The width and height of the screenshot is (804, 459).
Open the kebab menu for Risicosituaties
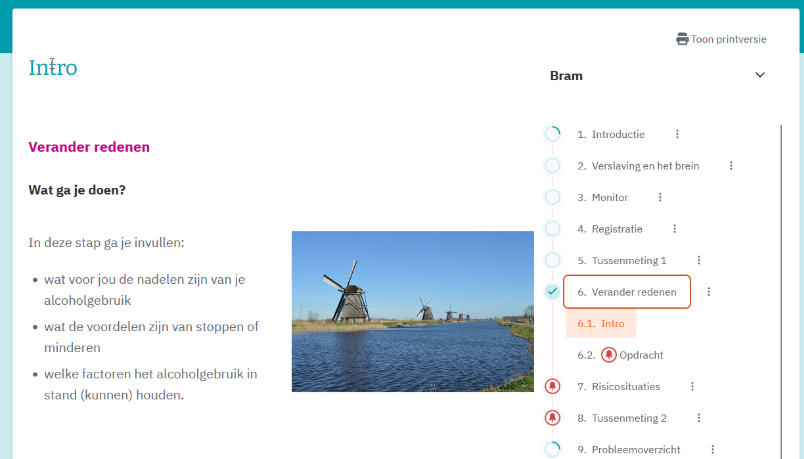pyautogui.click(x=692, y=386)
